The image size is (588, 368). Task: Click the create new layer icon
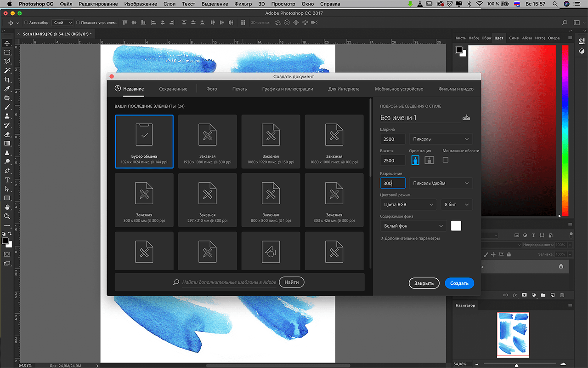pyautogui.click(x=553, y=295)
